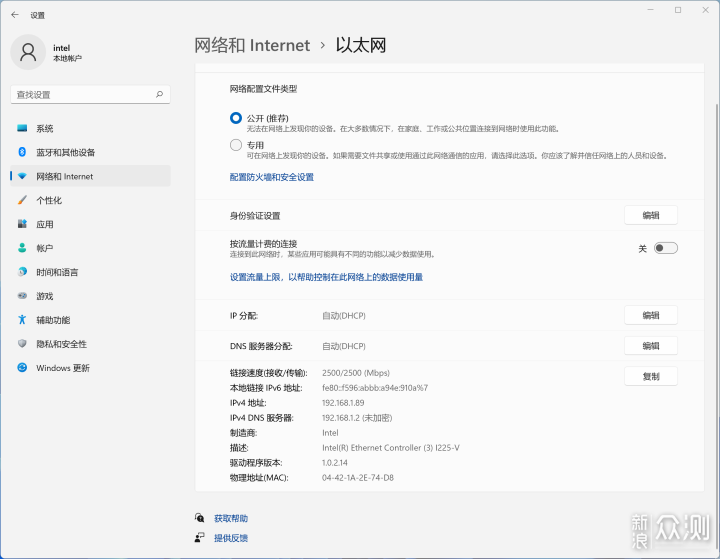The height and width of the screenshot is (559, 720).
Task: Click the intel 本地帐户 account name
Action: 67,52
